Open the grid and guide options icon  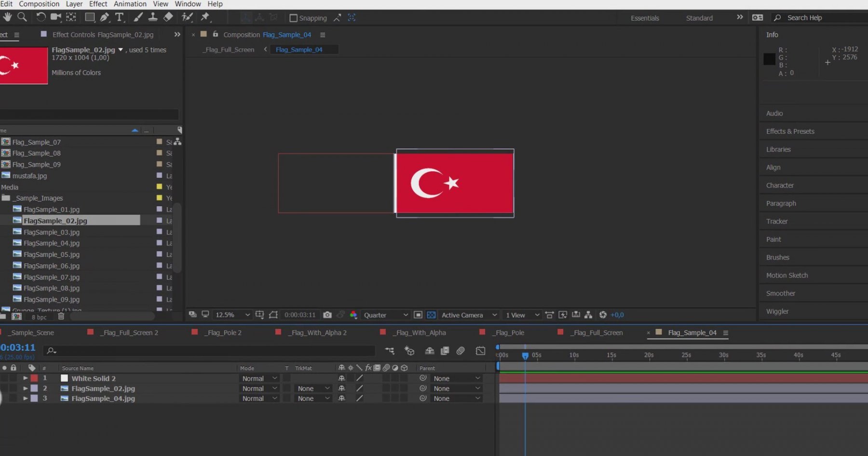pyautogui.click(x=259, y=315)
